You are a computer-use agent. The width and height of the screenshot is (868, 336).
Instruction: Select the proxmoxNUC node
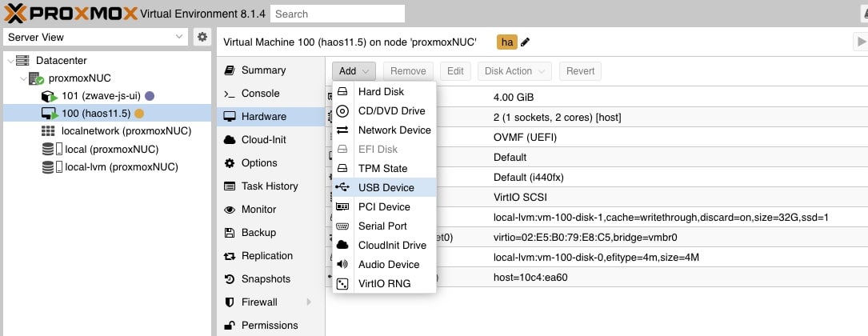pyautogui.click(x=80, y=78)
